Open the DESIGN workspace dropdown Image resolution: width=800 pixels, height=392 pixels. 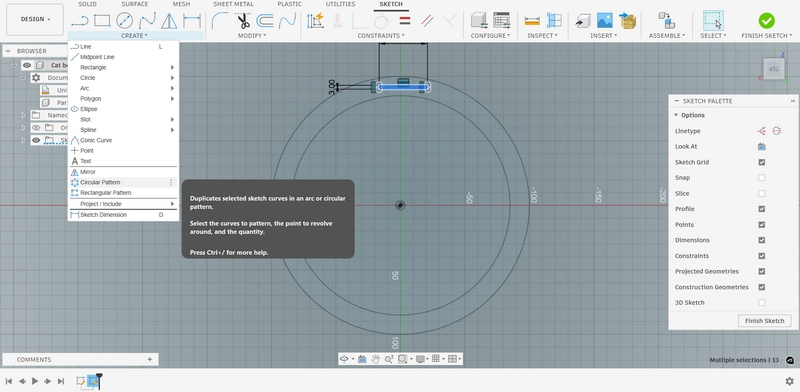point(35,19)
